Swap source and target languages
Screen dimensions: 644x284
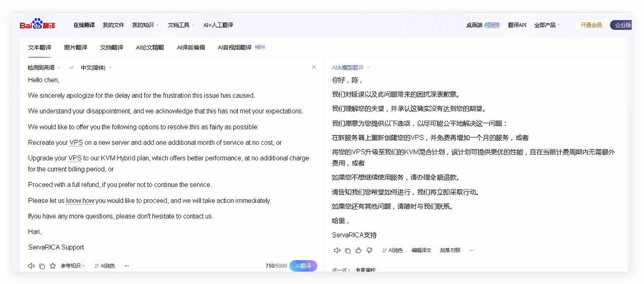[71, 67]
